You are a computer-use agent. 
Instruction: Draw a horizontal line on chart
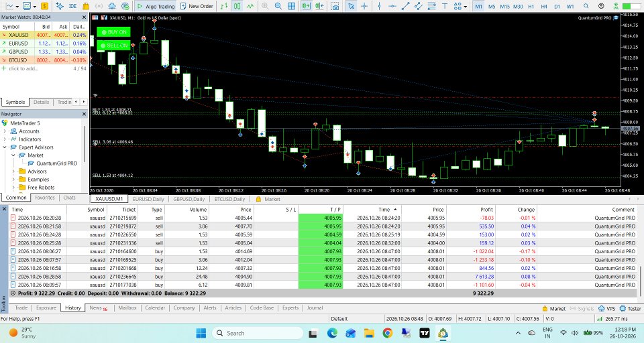[x=392, y=6]
